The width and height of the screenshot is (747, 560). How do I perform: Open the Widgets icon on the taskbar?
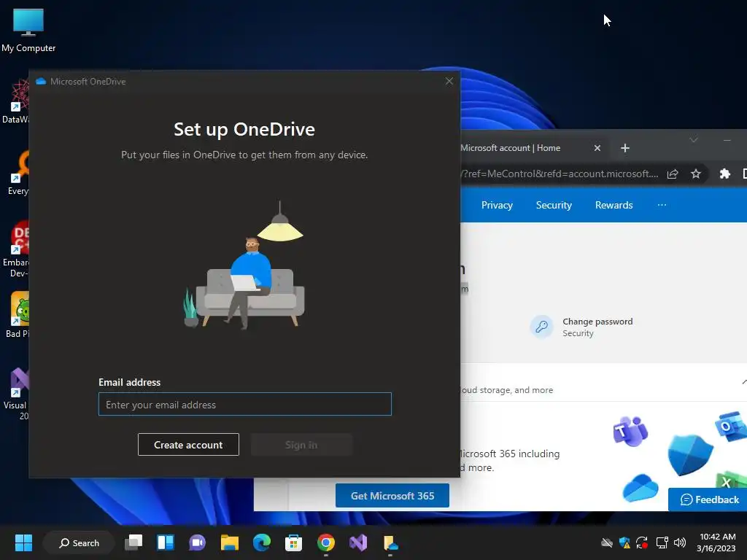[x=166, y=542]
